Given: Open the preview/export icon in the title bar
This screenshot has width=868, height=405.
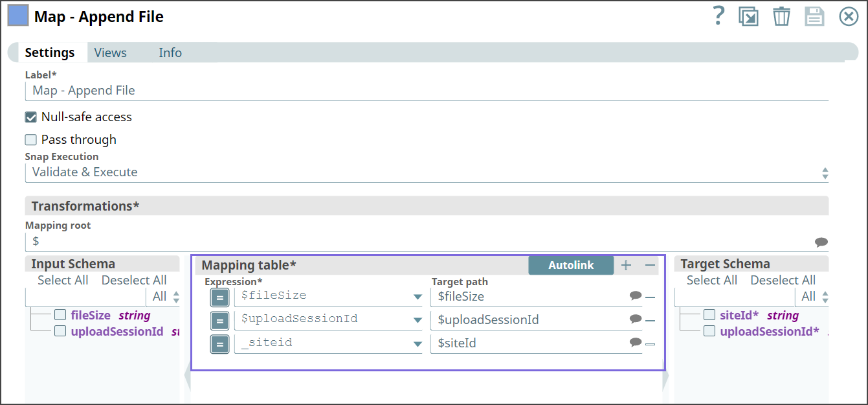Looking at the screenshot, I should 749,16.
